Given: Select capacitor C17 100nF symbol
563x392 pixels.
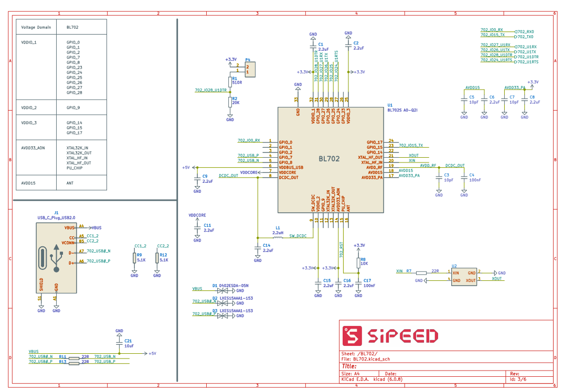Looking at the screenshot, I should pos(358,283).
